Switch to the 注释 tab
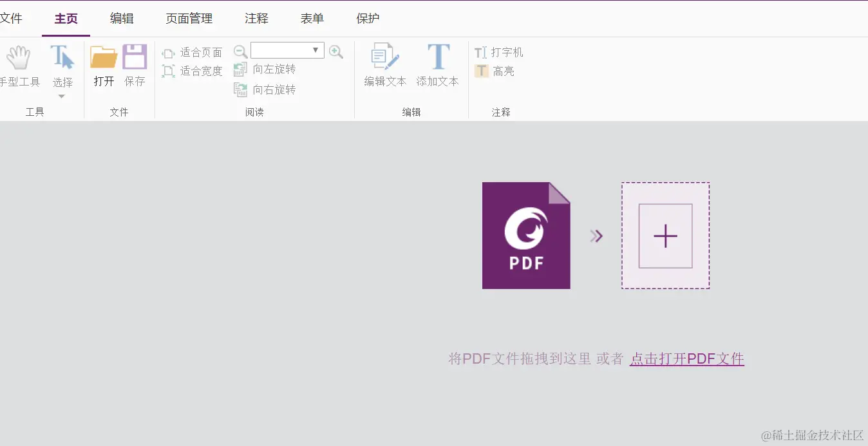The height and width of the screenshot is (446, 868). coord(256,19)
